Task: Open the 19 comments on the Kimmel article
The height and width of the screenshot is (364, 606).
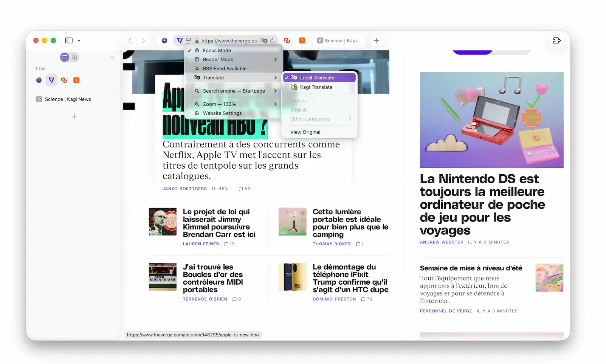Action: click(229, 244)
